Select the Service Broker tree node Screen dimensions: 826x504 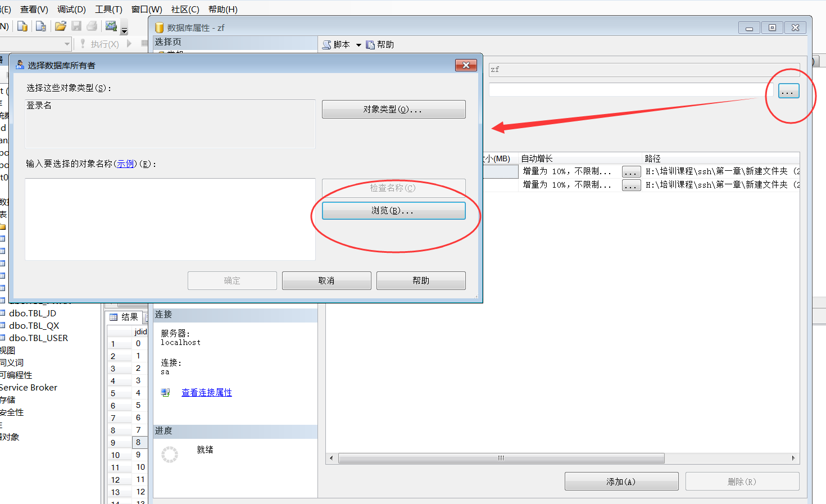(x=29, y=387)
